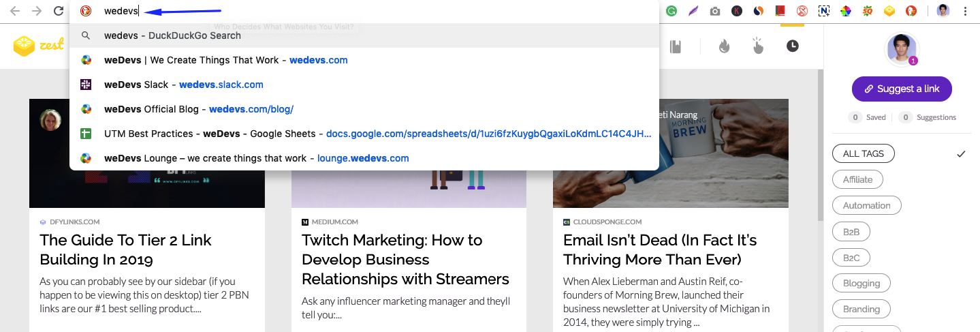Select the clock recent-posts icon
This screenshot has height=332, width=980.
(x=792, y=46)
